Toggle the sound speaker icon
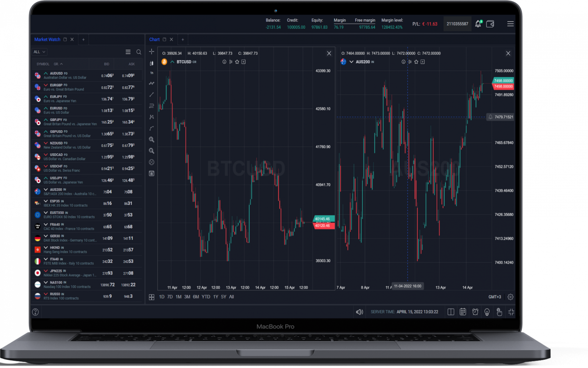 pos(359,312)
